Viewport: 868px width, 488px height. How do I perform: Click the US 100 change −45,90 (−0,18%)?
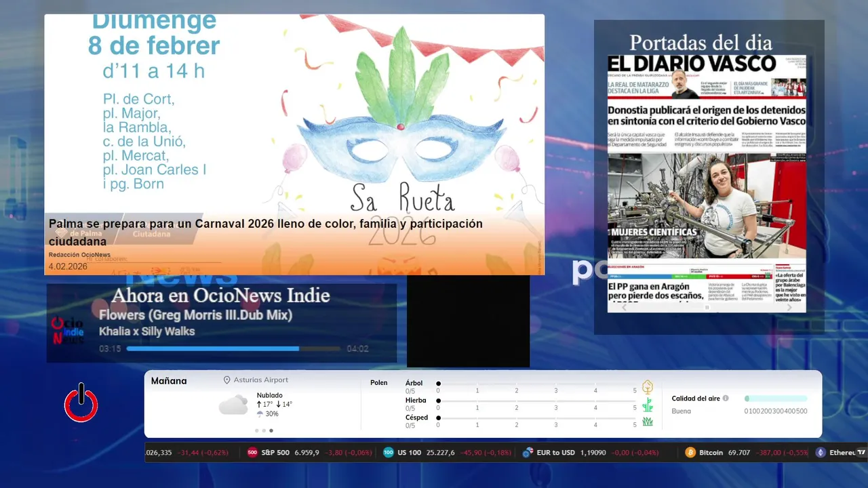tap(487, 452)
